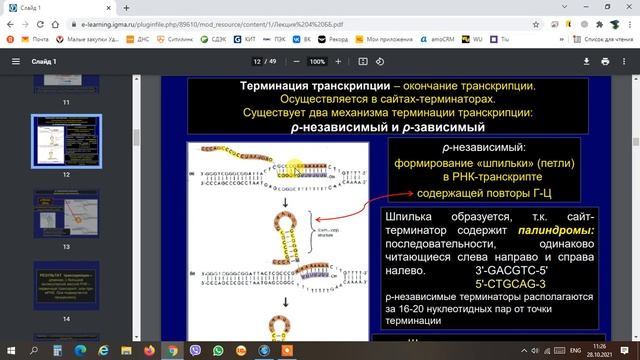Open the Windows notification center
Image resolution: width=640 pixels, height=360 pixels.
click(624, 351)
